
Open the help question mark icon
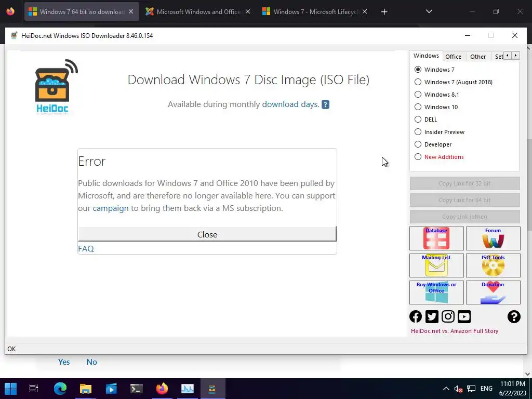click(x=514, y=316)
